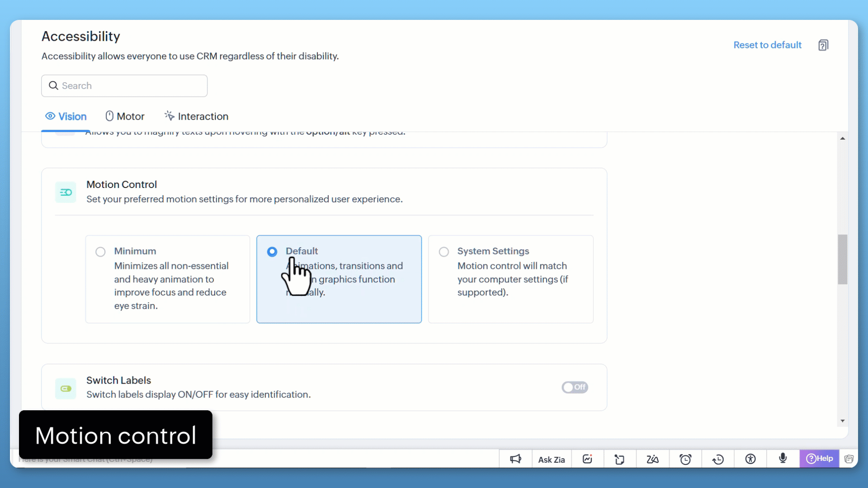Turn on the Switch Labels toggle
The width and height of the screenshot is (868, 488).
pos(575,387)
